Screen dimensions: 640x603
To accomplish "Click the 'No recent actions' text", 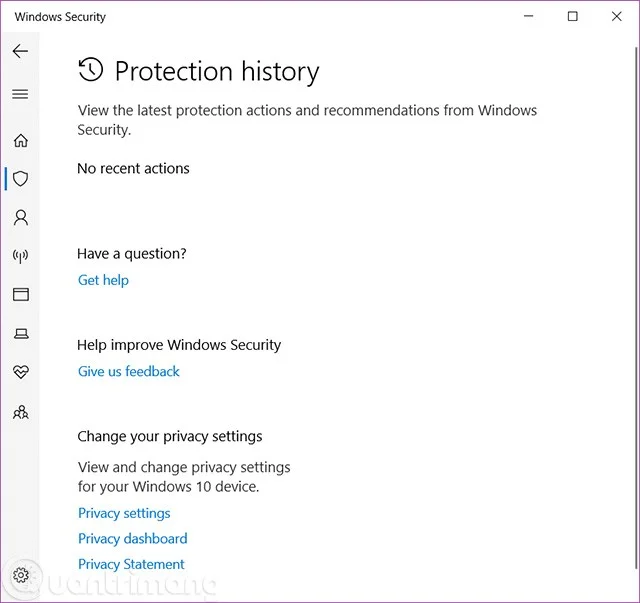I will click(x=133, y=169).
